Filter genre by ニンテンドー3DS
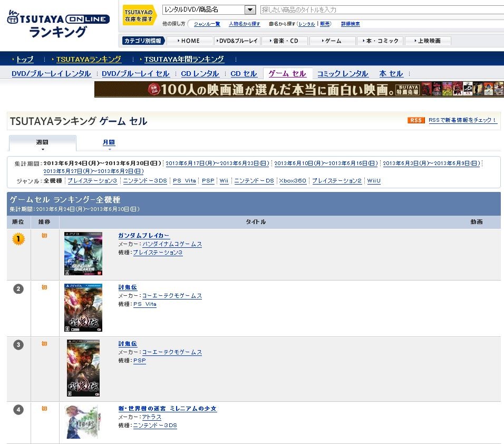Viewport: 504px width, 444px height. pos(145,181)
